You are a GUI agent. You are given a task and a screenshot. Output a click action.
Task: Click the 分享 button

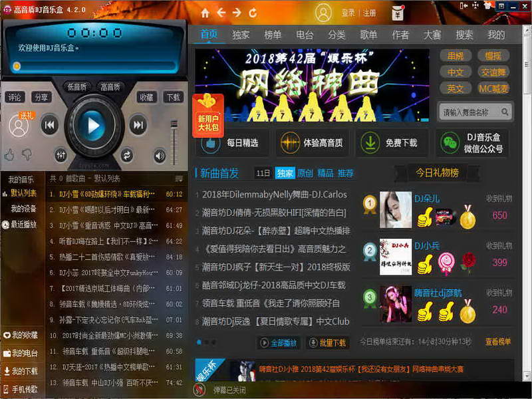[x=41, y=97]
